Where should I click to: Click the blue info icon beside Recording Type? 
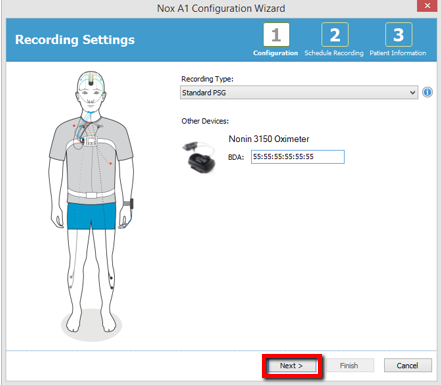coord(427,92)
